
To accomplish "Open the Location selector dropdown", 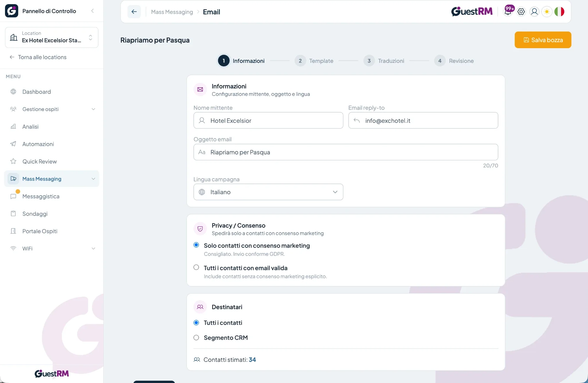I will [52, 37].
